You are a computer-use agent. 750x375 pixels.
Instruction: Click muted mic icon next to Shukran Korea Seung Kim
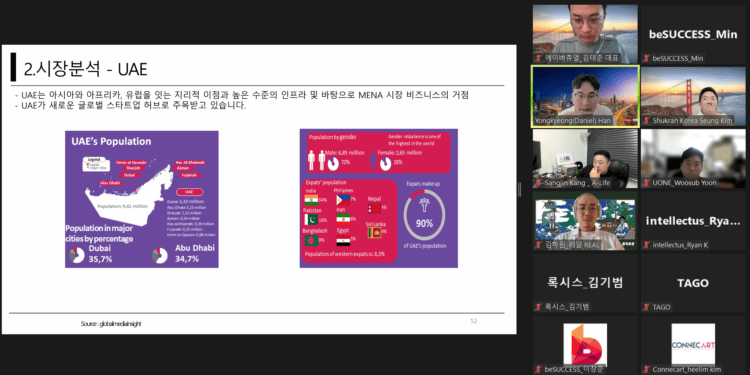point(647,121)
